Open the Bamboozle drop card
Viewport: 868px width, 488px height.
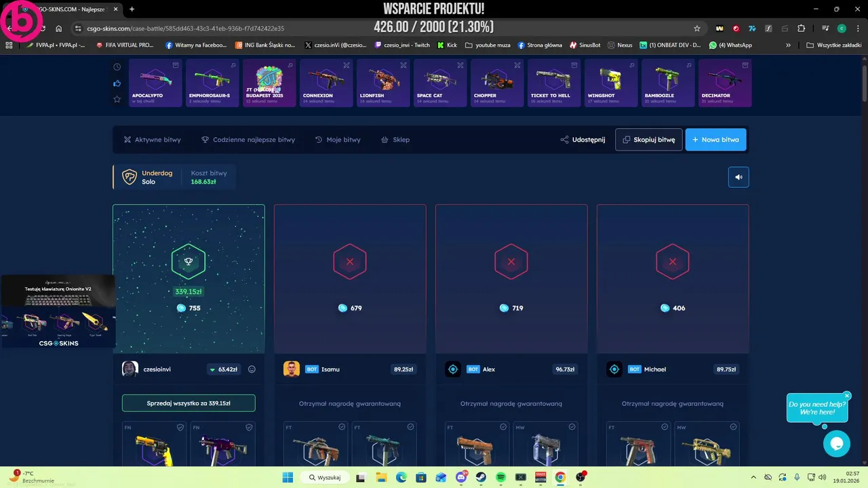(668, 83)
